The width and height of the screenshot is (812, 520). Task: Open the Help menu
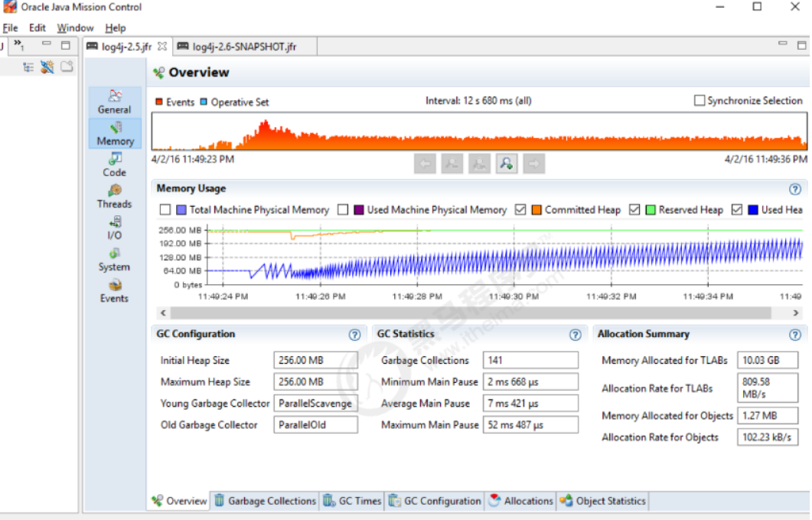pos(115,28)
